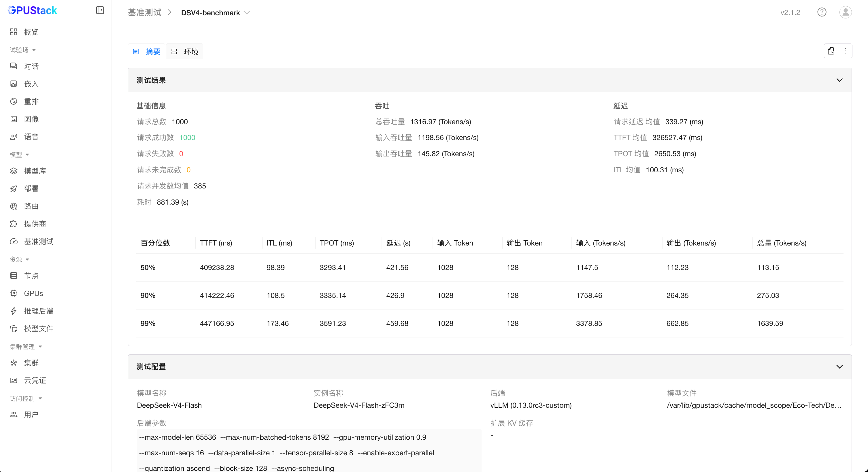
Task: Click the 基准测试 breadcrumb link
Action: [145, 13]
